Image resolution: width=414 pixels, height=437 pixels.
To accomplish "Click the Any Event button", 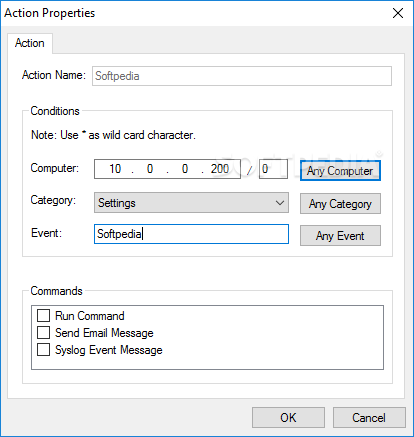I will coord(340,236).
